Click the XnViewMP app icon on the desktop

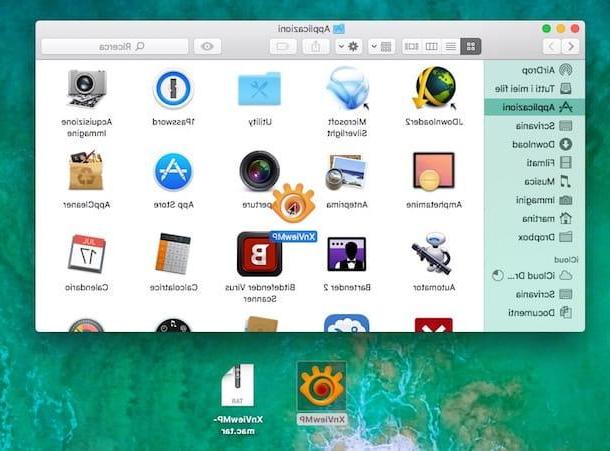click(321, 386)
